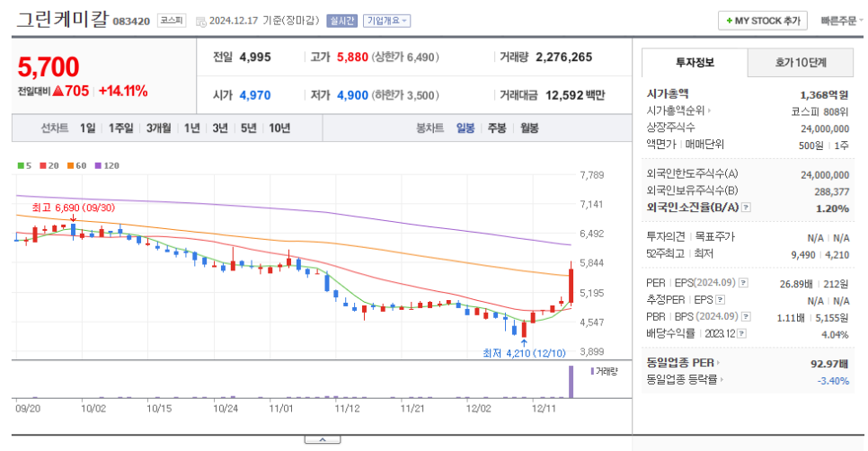Click help icon next to 배당수익률 2023.12
This screenshot has height=451, width=868.
[x=742, y=333]
